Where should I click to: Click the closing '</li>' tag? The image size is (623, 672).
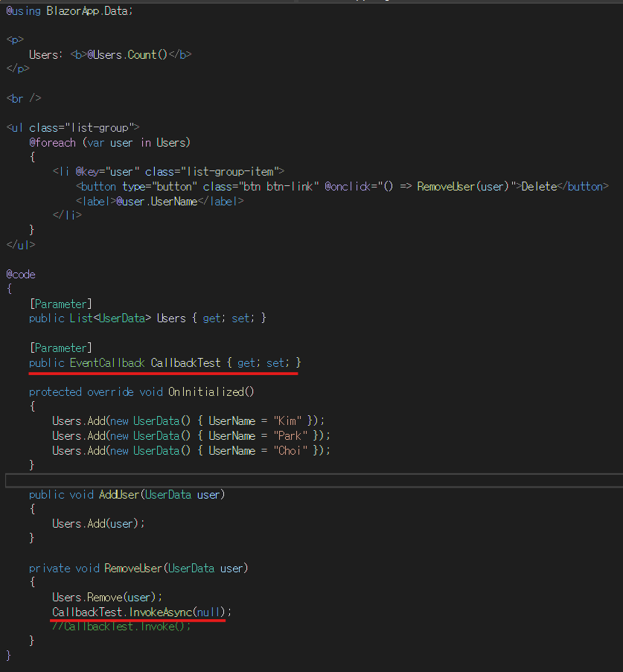pos(67,215)
